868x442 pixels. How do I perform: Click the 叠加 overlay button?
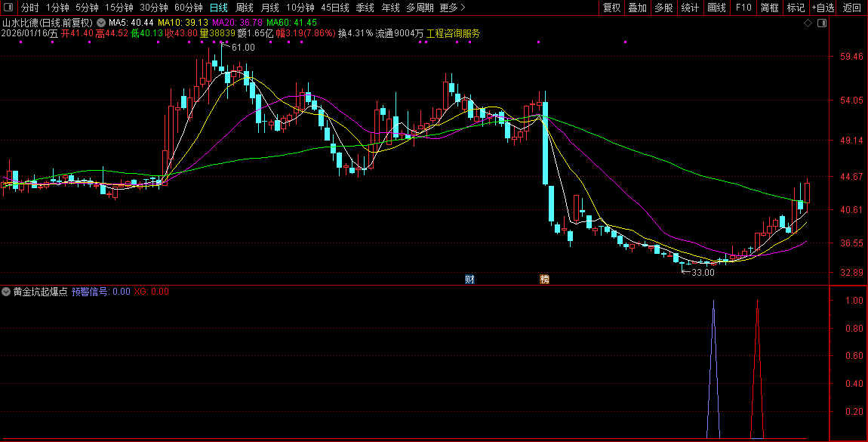click(638, 8)
